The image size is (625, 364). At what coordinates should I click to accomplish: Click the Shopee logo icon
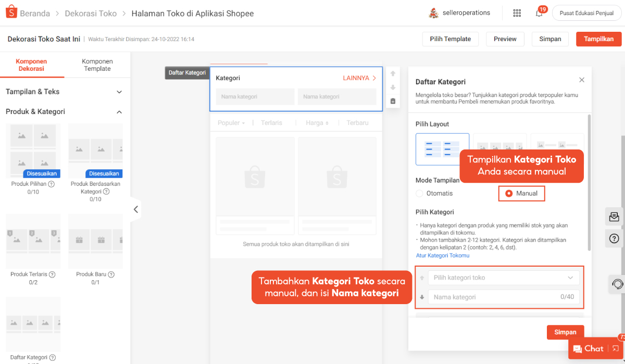[11, 12]
